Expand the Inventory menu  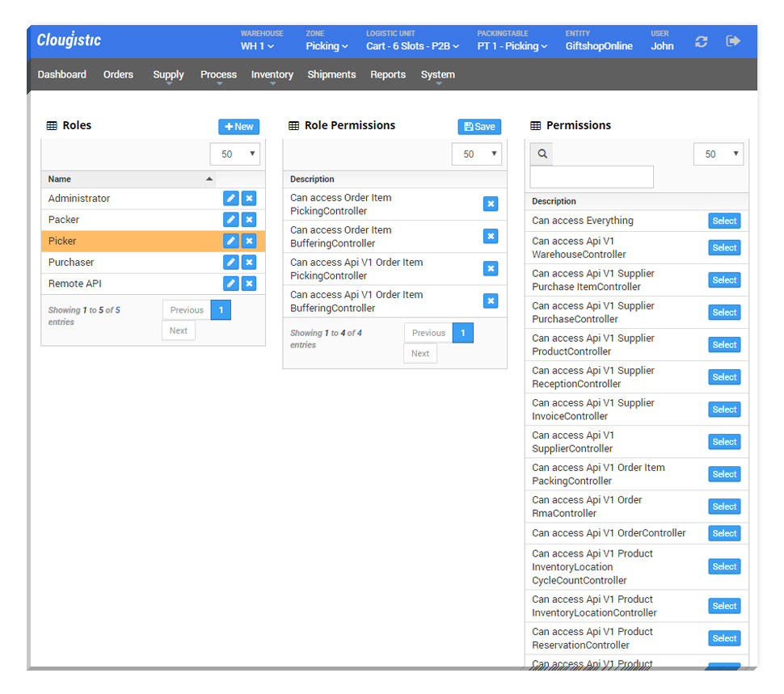tap(272, 75)
